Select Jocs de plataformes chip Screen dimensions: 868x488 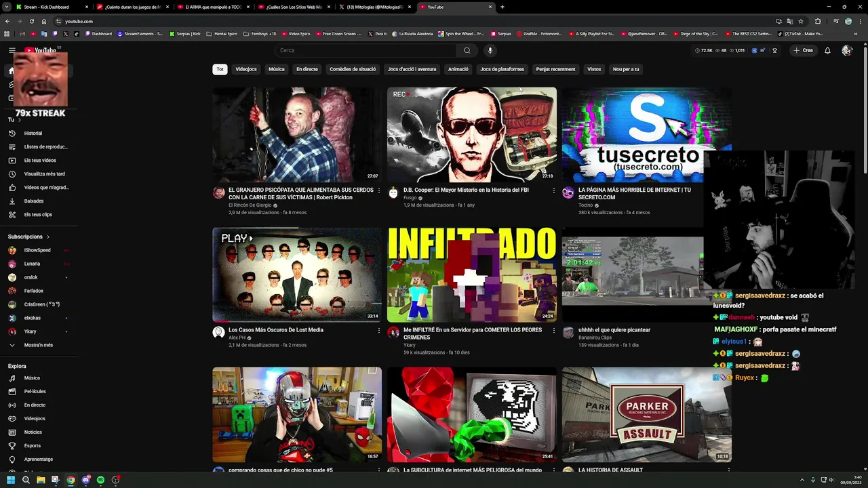[x=502, y=69]
